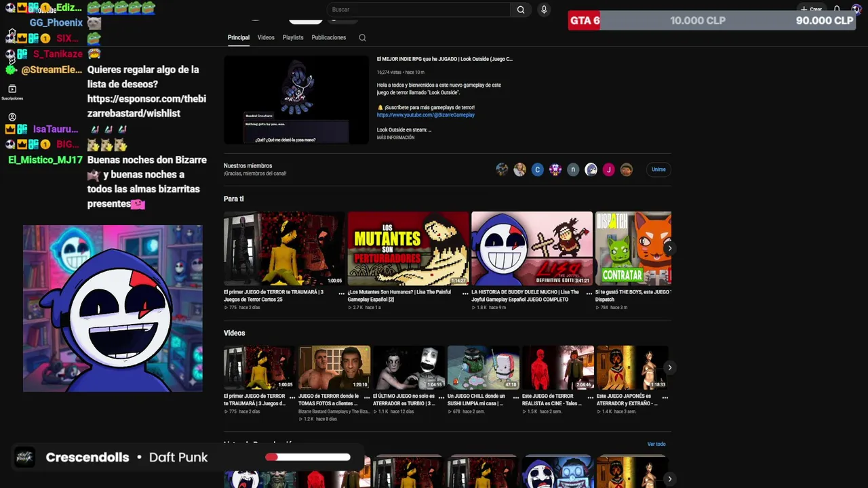This screenshot has height=488, width=868.
Task: Switch to the Videos tab
Action: click(x=266, y=38)
